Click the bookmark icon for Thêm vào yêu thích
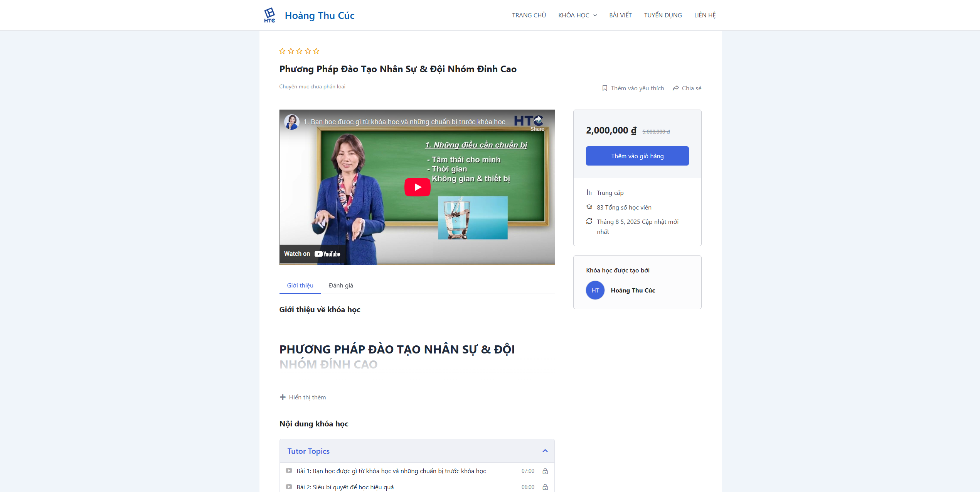 pos(605,88)
